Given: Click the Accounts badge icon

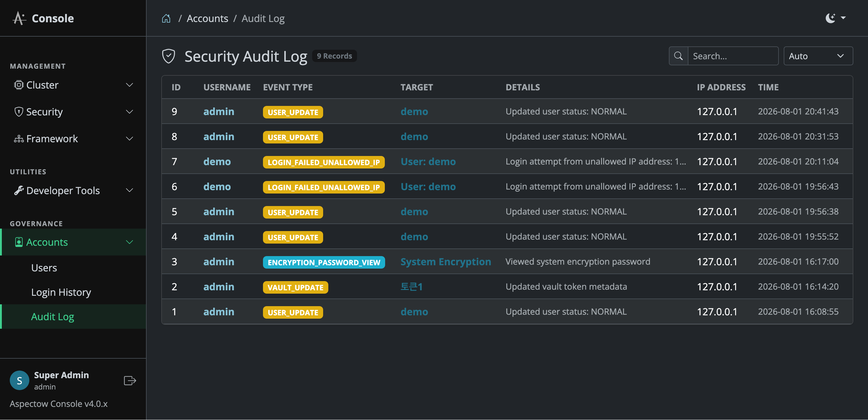Looking at the screenshot, I should pos(19,242).
